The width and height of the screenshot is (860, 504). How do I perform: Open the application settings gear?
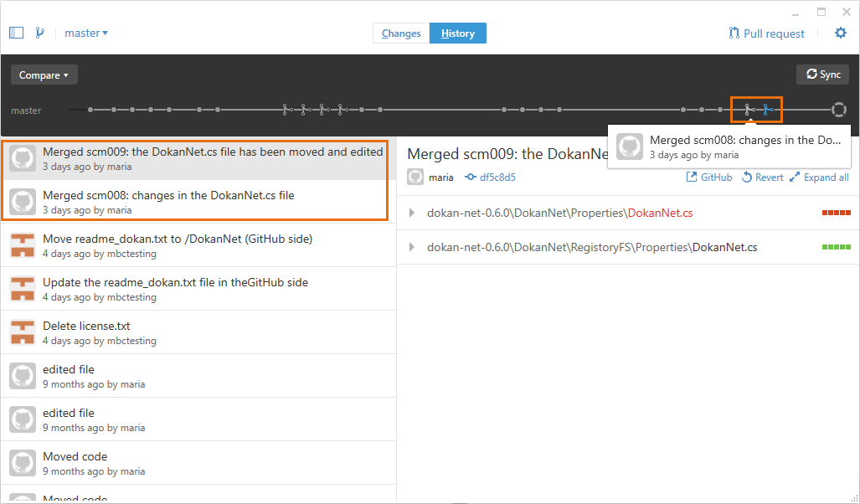point(841,33)
